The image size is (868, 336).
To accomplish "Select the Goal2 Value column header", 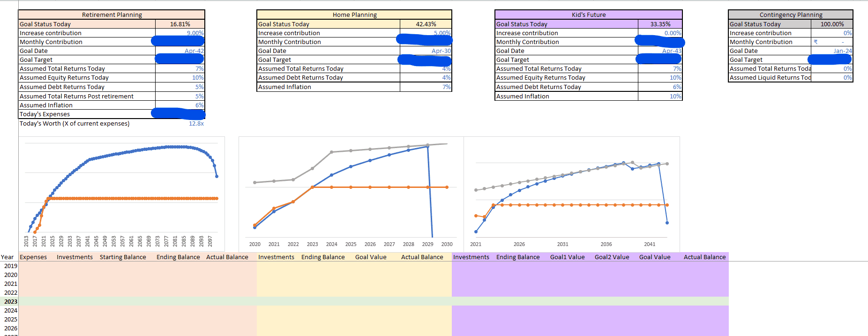I will (612, 257).
